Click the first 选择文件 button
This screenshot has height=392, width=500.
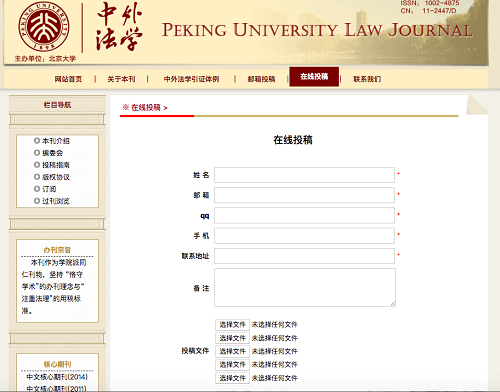click(x=232, y=325)
